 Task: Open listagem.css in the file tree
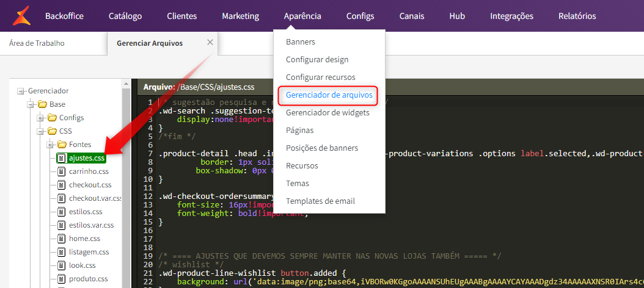click(x=89, y=252)
